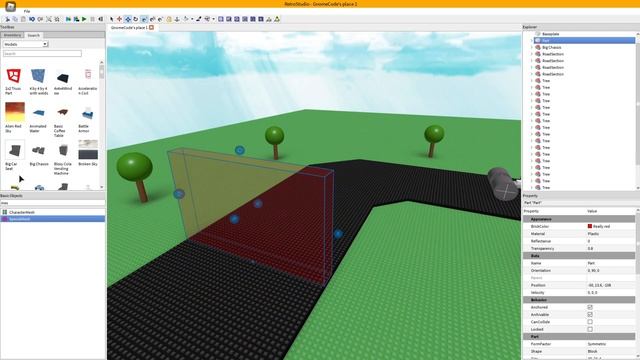Choose the Rotate circular-arrow tool

tap(136, 19)
